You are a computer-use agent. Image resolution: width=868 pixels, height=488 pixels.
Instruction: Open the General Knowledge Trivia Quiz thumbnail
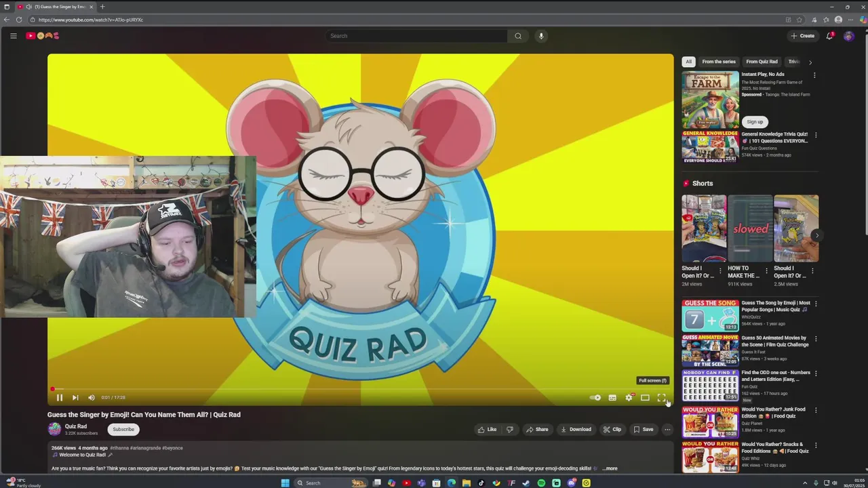click(x=710, y=147)
